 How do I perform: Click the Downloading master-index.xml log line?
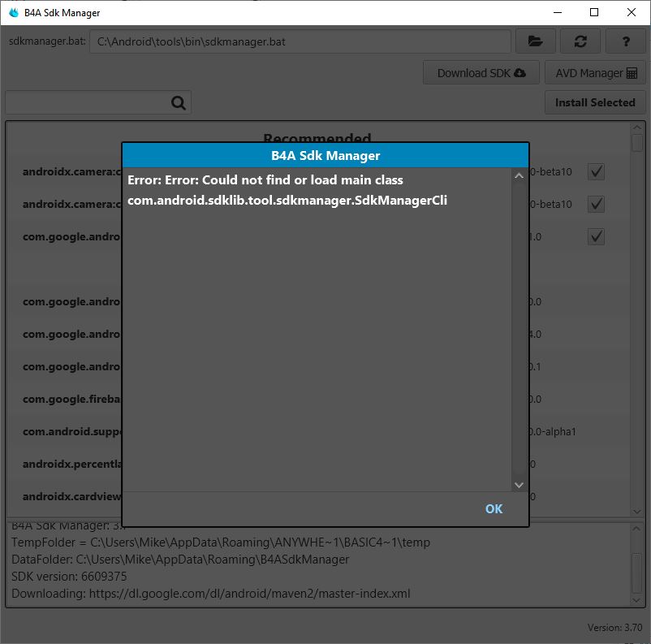point(210,594)
